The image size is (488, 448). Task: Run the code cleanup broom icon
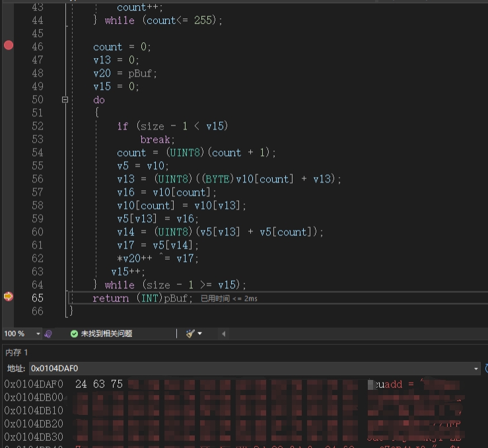(190, 334)
